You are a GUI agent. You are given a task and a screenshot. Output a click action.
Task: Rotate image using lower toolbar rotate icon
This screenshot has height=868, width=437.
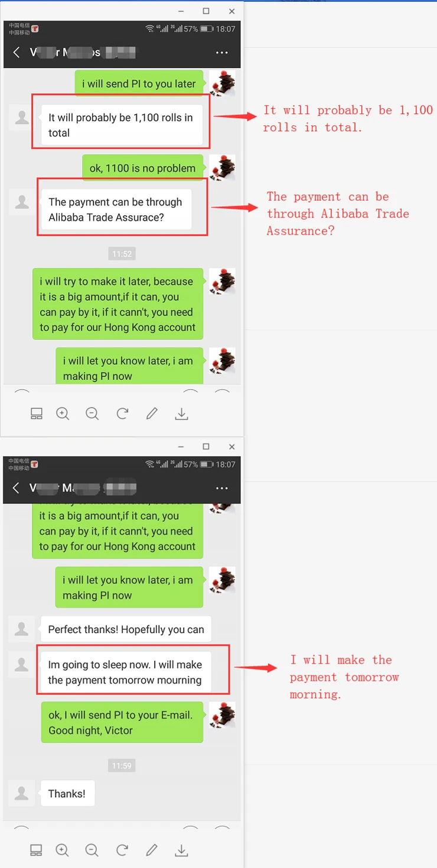122,850
